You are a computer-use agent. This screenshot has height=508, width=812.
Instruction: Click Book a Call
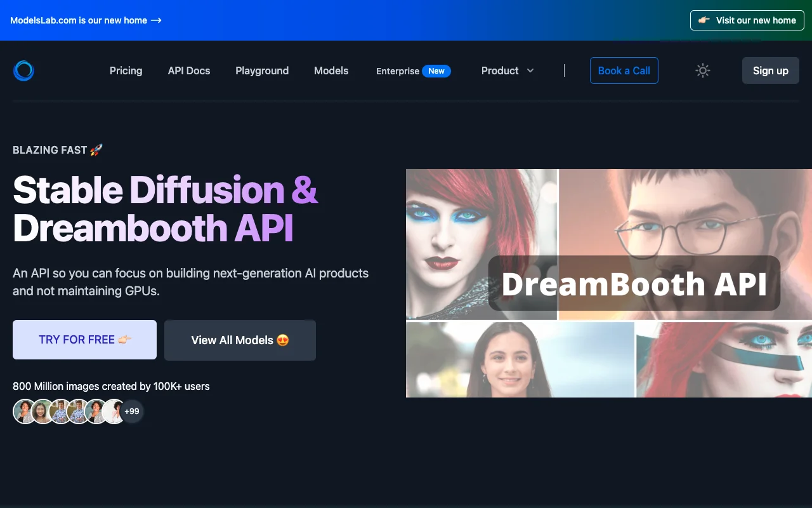click(624, 70)
